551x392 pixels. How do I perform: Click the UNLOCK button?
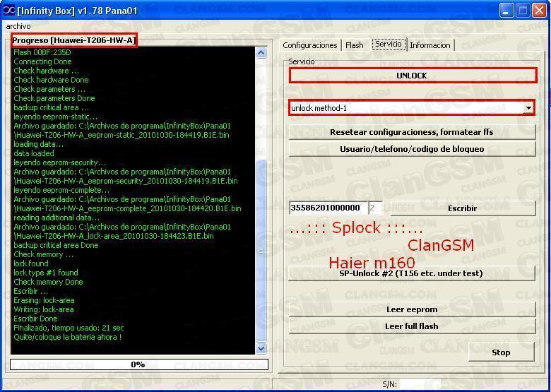[x=413, y=76]
